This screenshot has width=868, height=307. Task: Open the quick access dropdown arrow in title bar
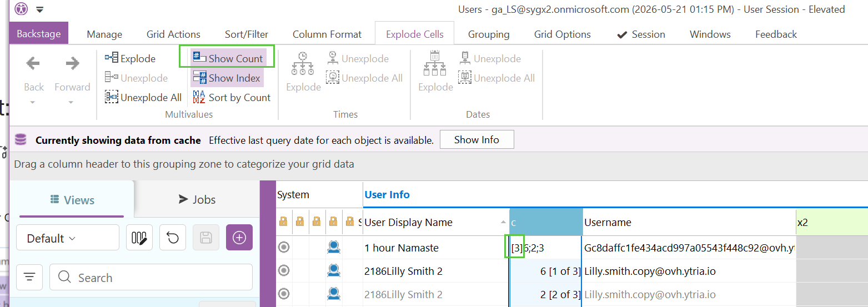click(39, 9)
